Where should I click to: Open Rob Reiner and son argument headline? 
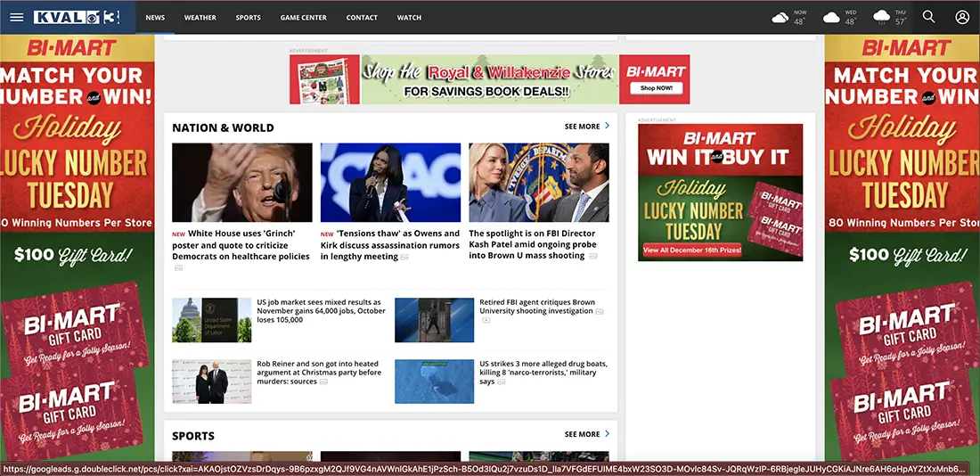pyautogui.click(x=319, y=373)
